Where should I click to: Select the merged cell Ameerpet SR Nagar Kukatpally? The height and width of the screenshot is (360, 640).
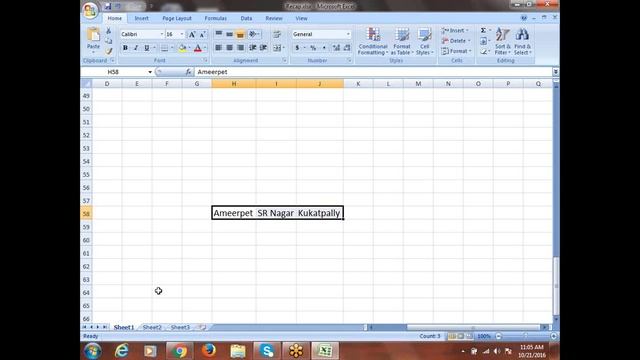[278, 213]
